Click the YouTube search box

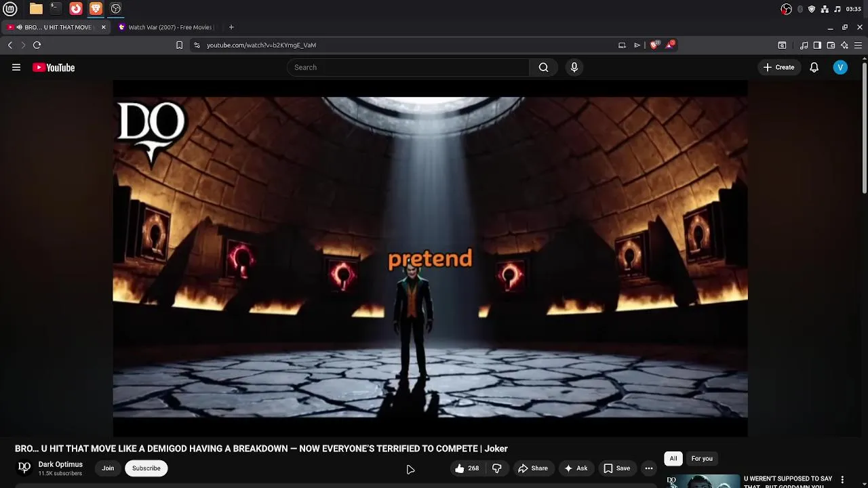click(x=409, y=67)
